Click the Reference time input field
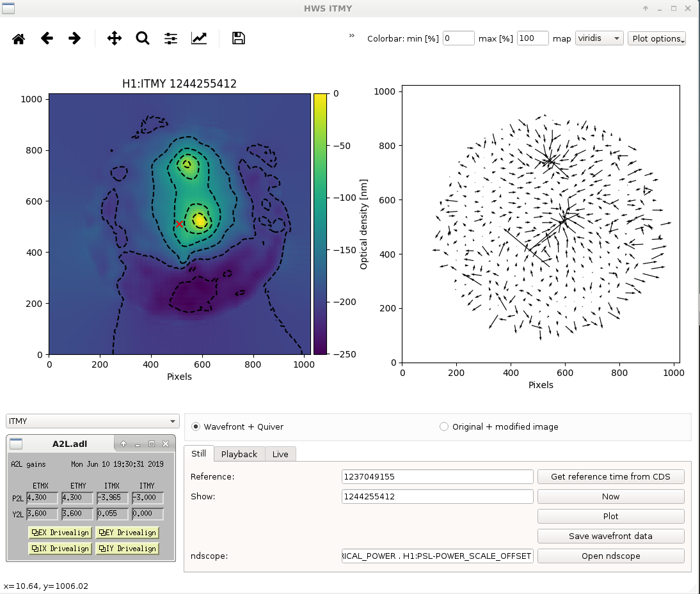 pos(438,477)
